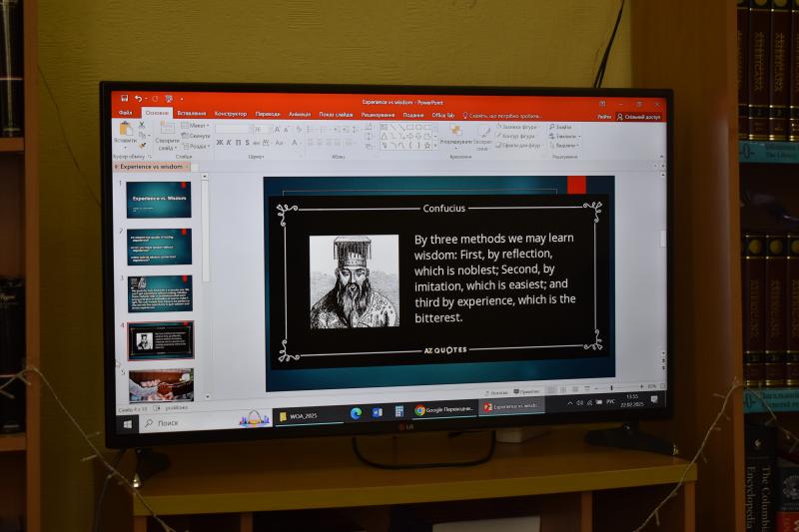Click the Copy icon under the scissors
This screenshot has height=532, width=799.
(142, 135)
